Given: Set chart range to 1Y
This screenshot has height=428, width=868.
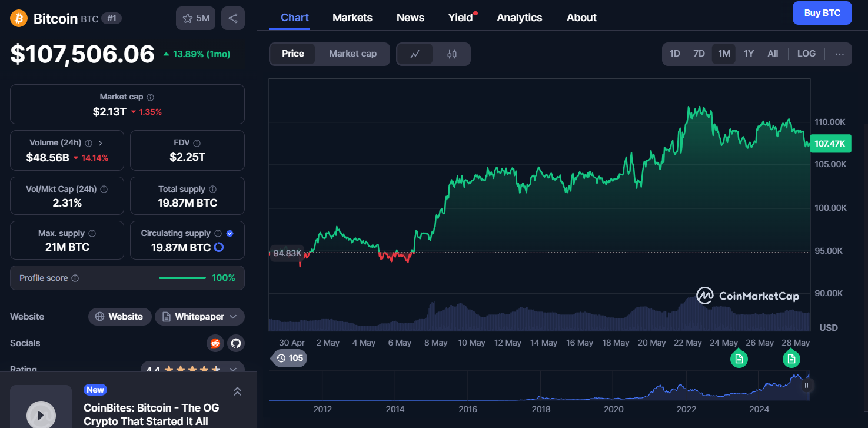Looking at the screenshot, I should pyautogui.click(x=749, y=54).
